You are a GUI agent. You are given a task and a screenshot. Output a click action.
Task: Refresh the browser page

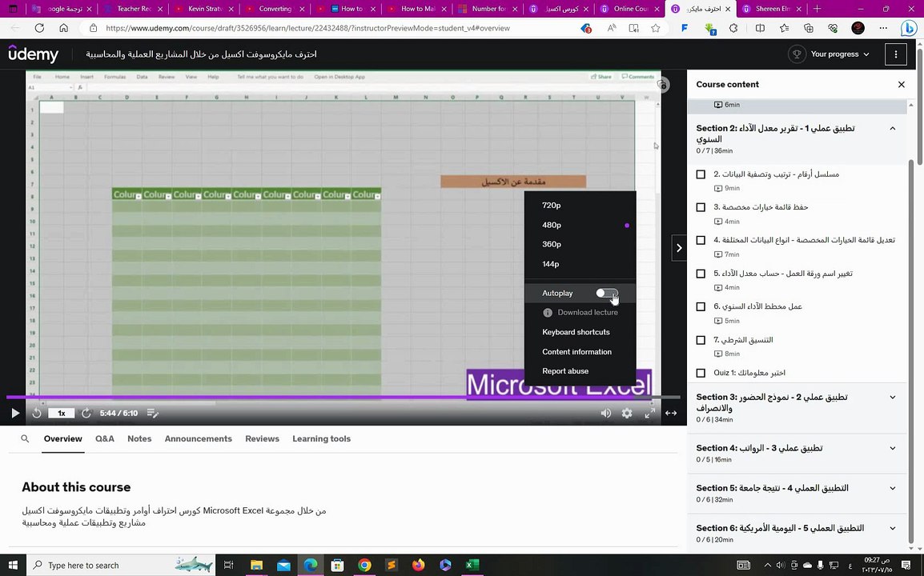pos(39,28)
